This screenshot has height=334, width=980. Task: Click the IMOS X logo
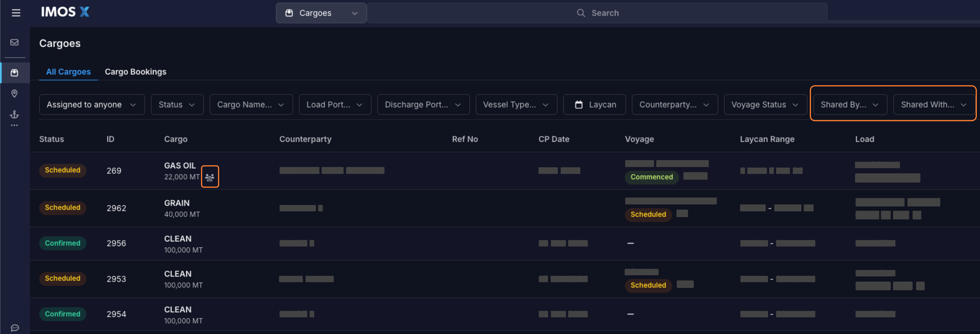pyautogui.click(x=65, y=12)
